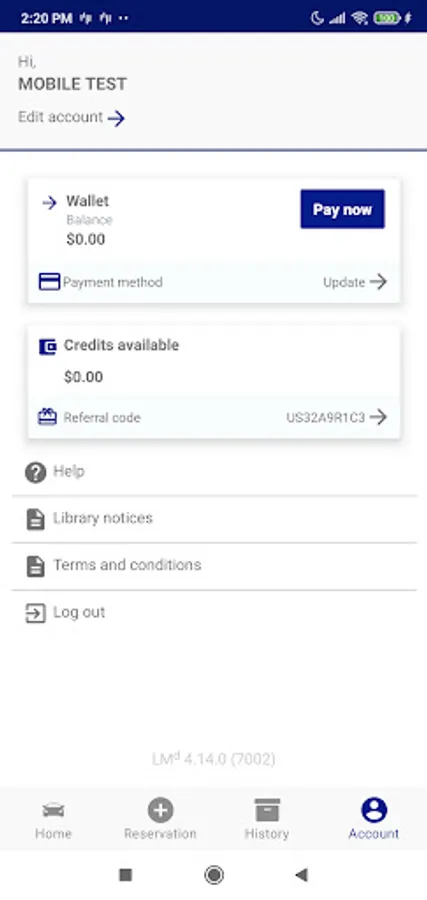427x900 pixels.
Task: Open the Edit account link
Action: 72,118
